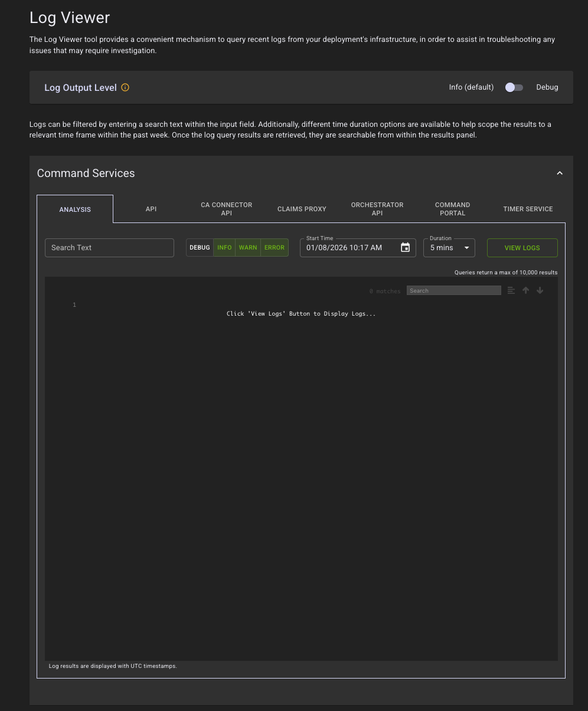Toggle the INFO level filter
588x711 pixels.
pyautogui.click(x=224, y=248)
